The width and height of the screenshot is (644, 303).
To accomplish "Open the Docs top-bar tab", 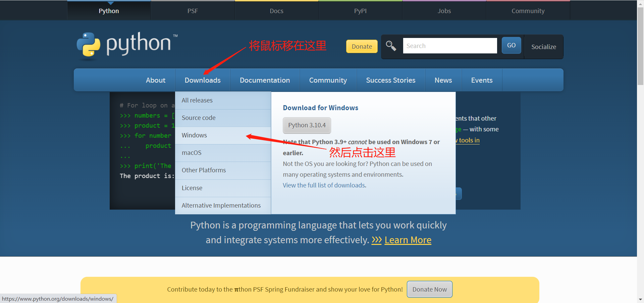I will pyautogui.click(x=277, y=11).
